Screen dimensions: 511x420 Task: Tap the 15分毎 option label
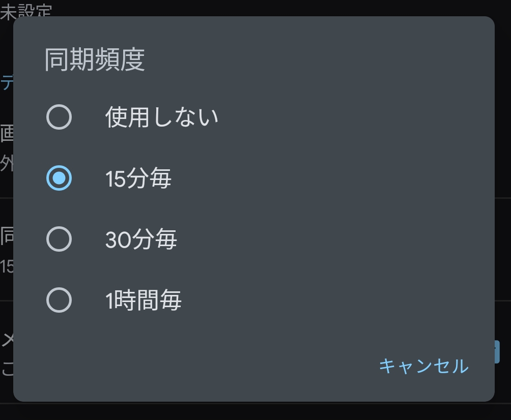pyautogui.click(x=138, y=179)
